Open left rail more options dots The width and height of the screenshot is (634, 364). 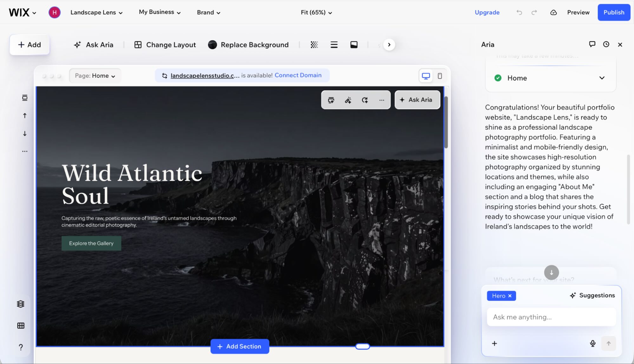tap(25, 151)
